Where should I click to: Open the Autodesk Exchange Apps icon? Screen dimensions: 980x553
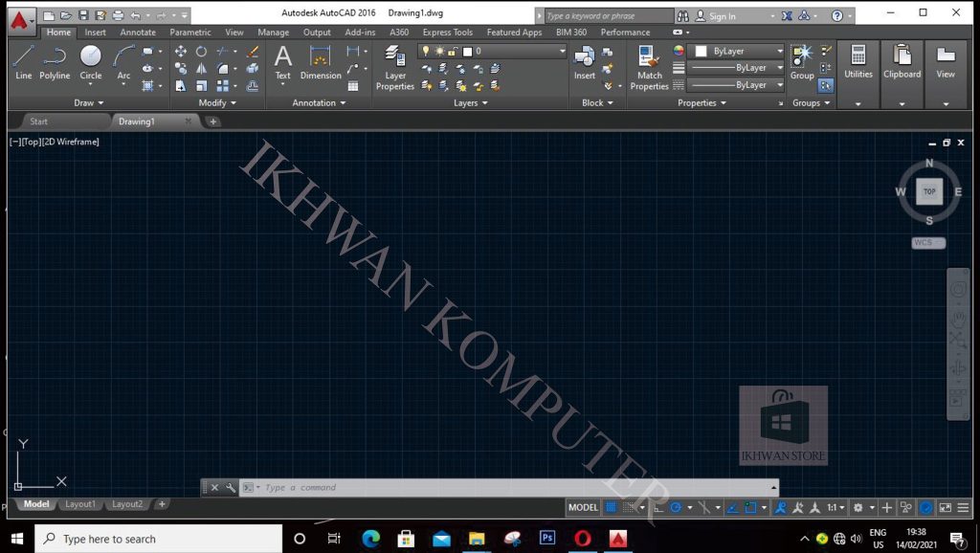click(787, 15)
